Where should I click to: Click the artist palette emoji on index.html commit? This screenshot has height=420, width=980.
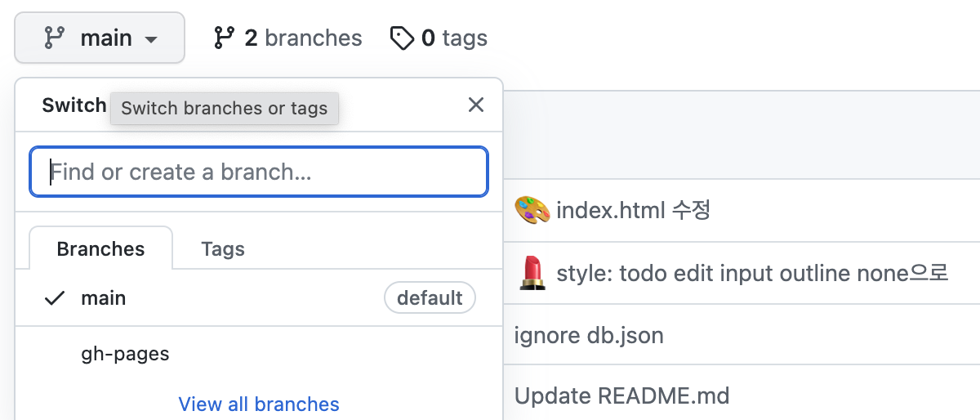[532, 210]
